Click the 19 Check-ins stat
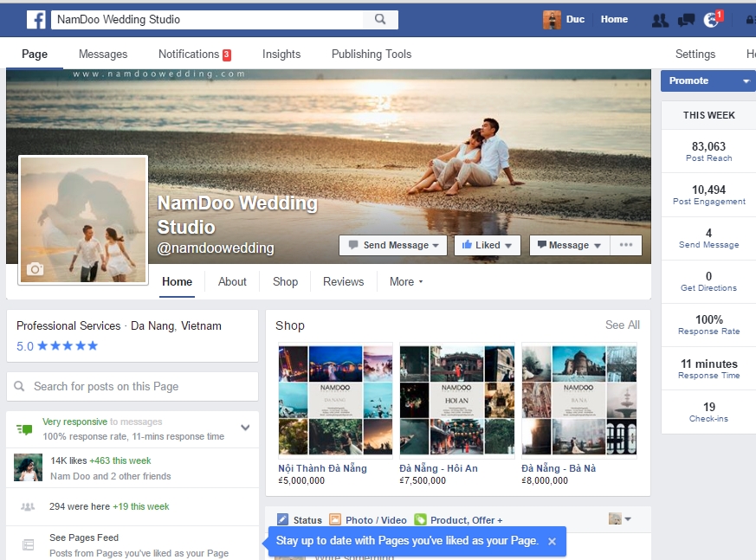This screenshot has height=560, width=756. [708, 412]
